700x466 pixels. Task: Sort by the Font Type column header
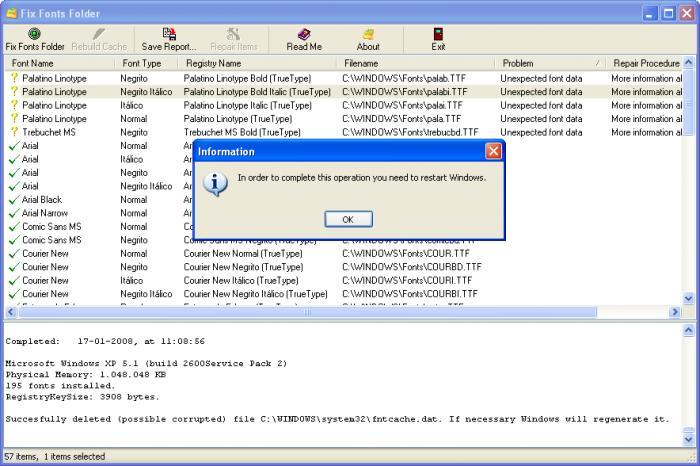tap(146, 63)
